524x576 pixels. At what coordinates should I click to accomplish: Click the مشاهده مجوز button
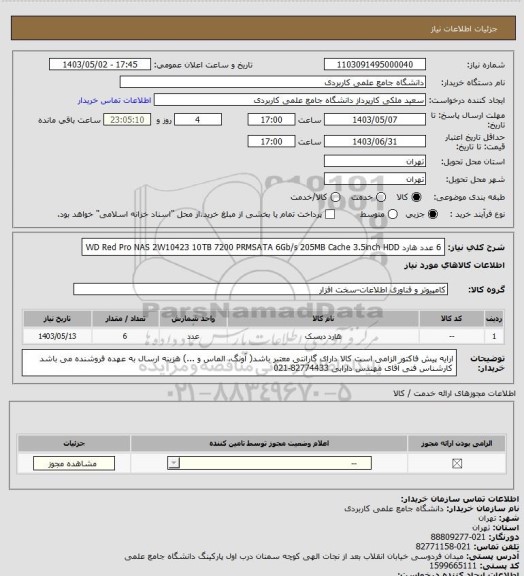click(73, 464)
